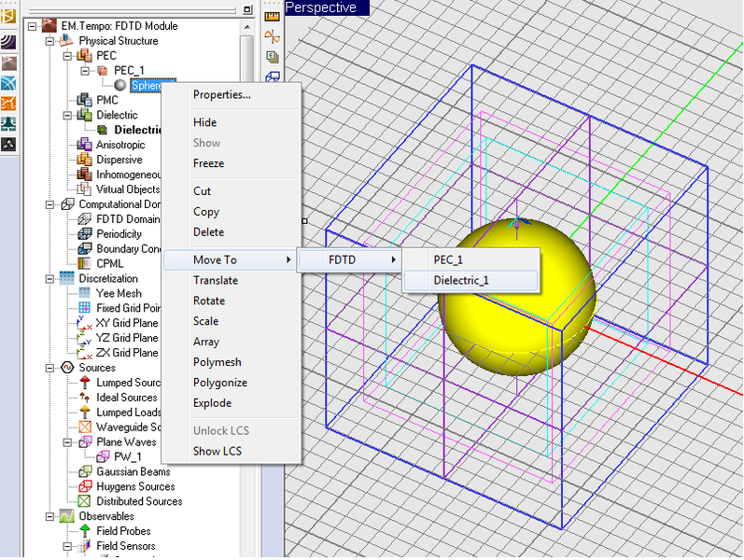
Task: Select the Lumped Sources red arrow icon
Action: [x=85, y=383]
